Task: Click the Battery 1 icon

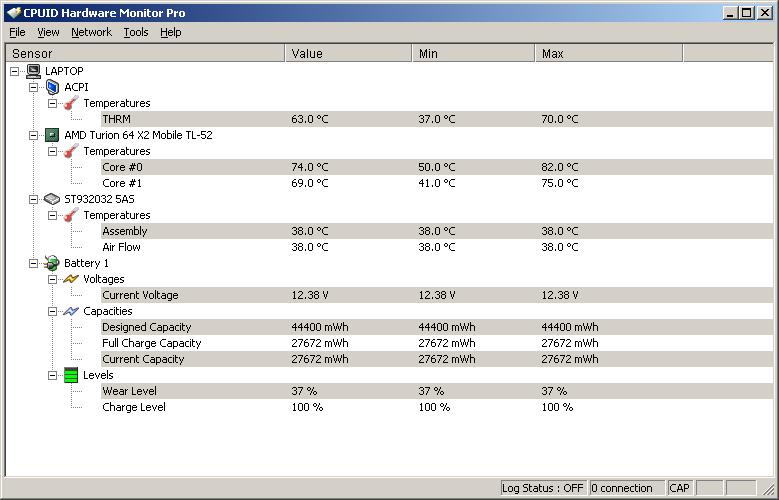Action: click(52, 263)
